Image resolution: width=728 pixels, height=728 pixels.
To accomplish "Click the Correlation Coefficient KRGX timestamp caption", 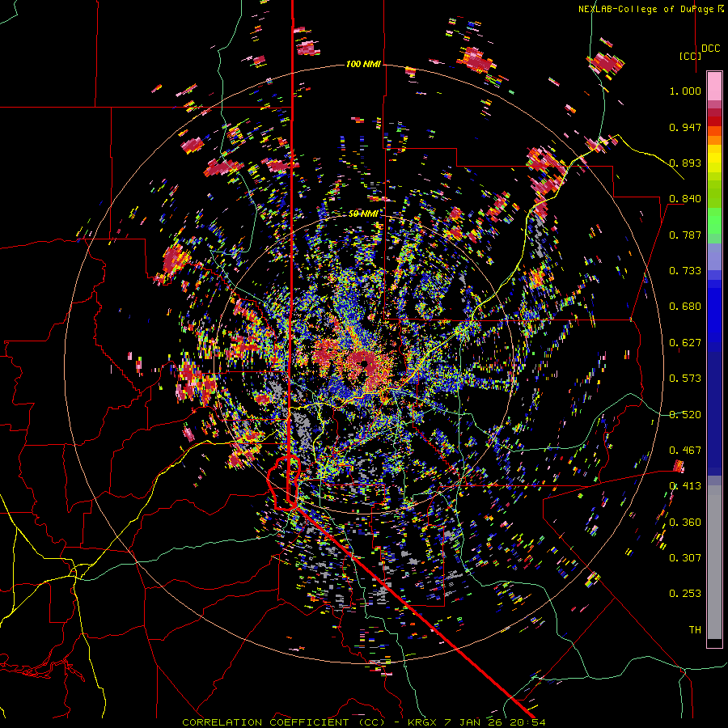I will (x=364, y=722).
